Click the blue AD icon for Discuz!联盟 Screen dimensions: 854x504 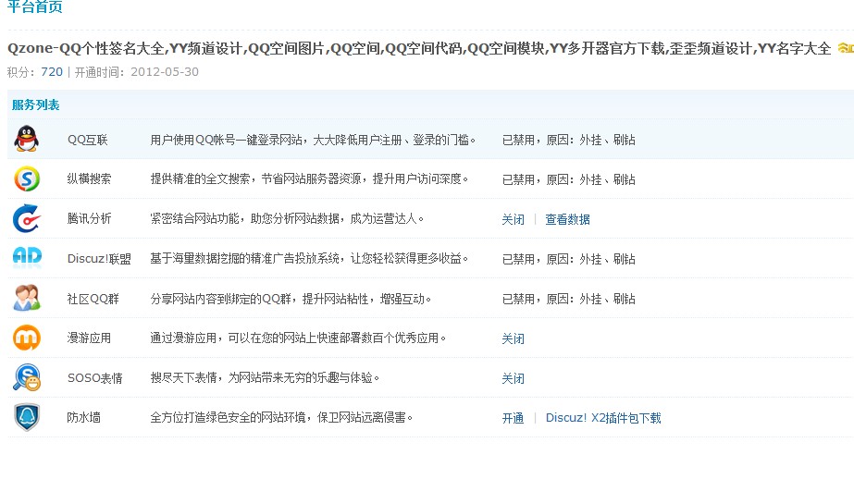click(x=27, y=257)
